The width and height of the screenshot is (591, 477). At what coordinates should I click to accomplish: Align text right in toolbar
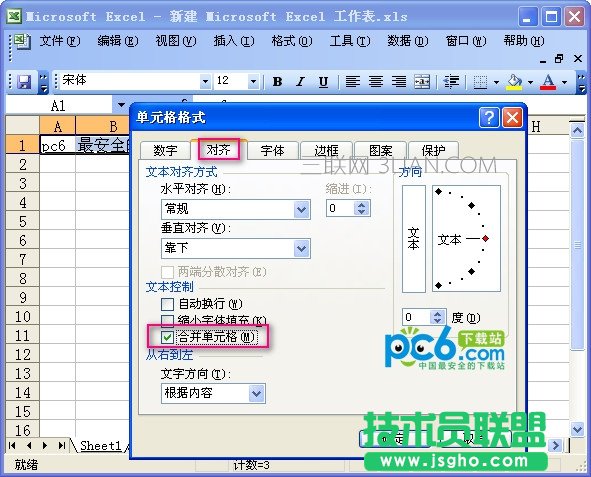pos(399,81)
